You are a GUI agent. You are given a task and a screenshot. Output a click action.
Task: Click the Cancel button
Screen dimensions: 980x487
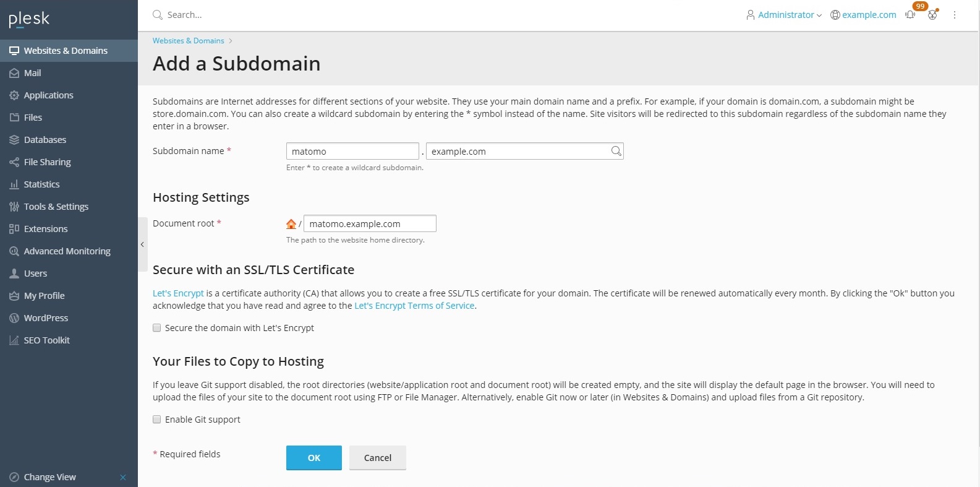point(377,458)
